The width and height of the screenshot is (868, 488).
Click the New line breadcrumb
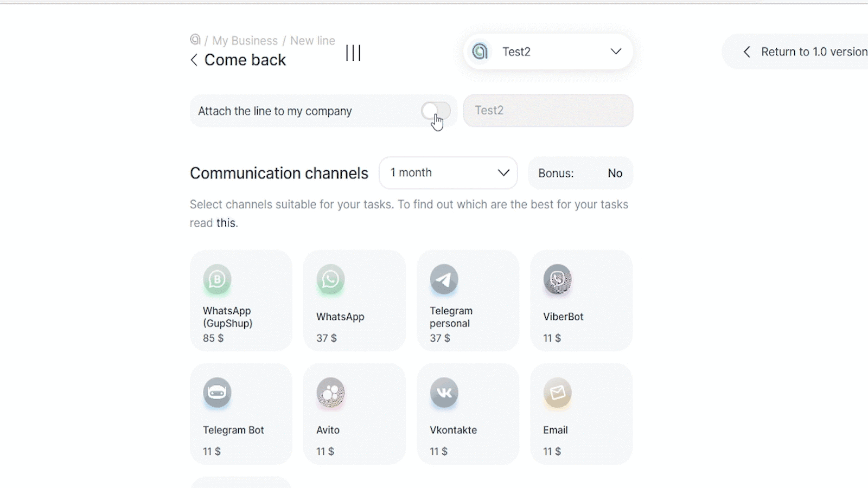tap(312, 41)
